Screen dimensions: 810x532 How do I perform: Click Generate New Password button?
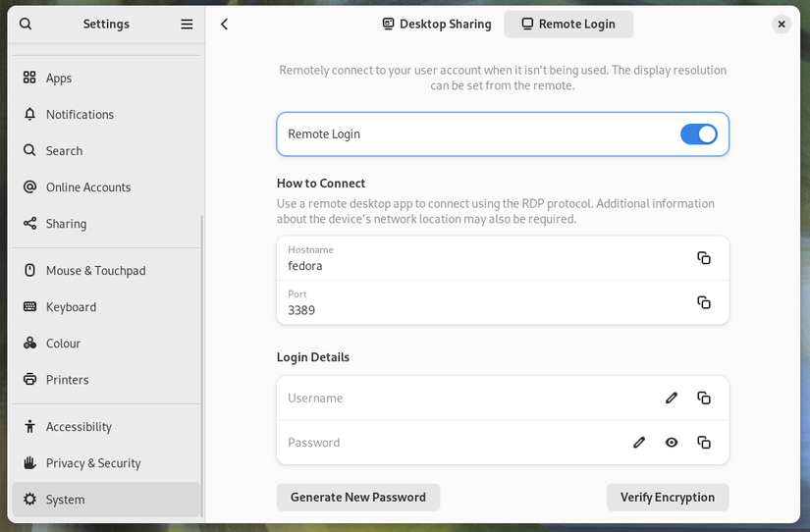(x=358, y=497)
